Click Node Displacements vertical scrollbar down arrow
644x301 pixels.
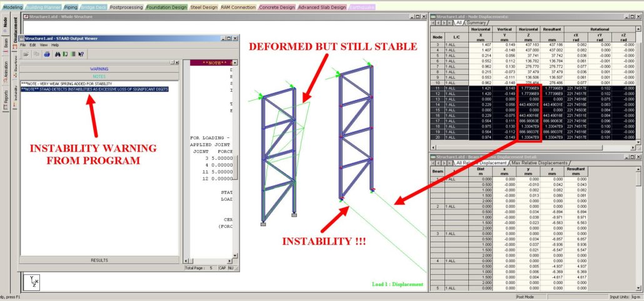638,142
